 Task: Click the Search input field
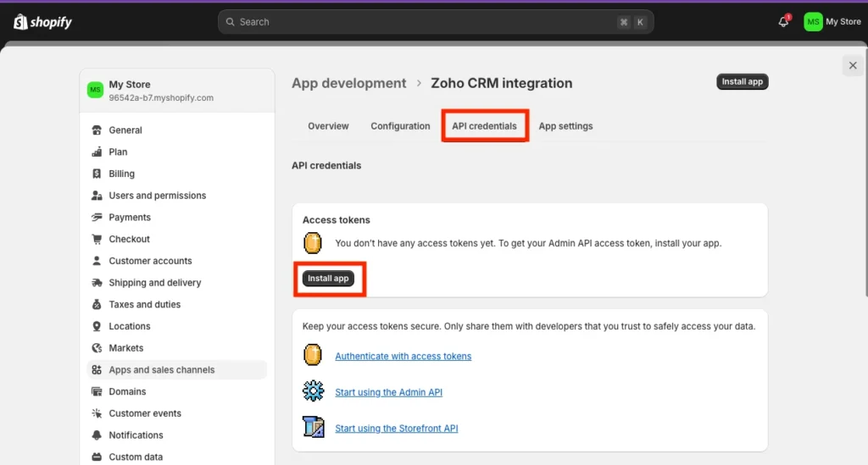[x=436, y=22]
